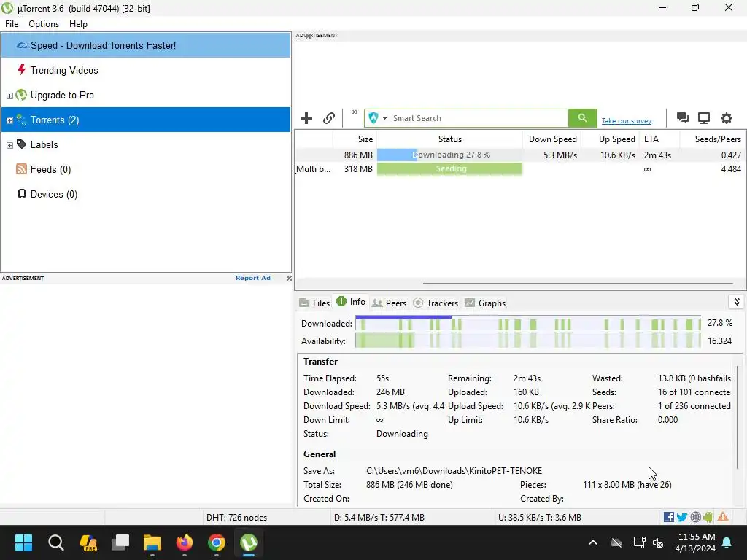Image resolution: width=747 pixels, height=560 pixels.
Task: Sort torrents by Status column header
Action: [x=449, y=139]
